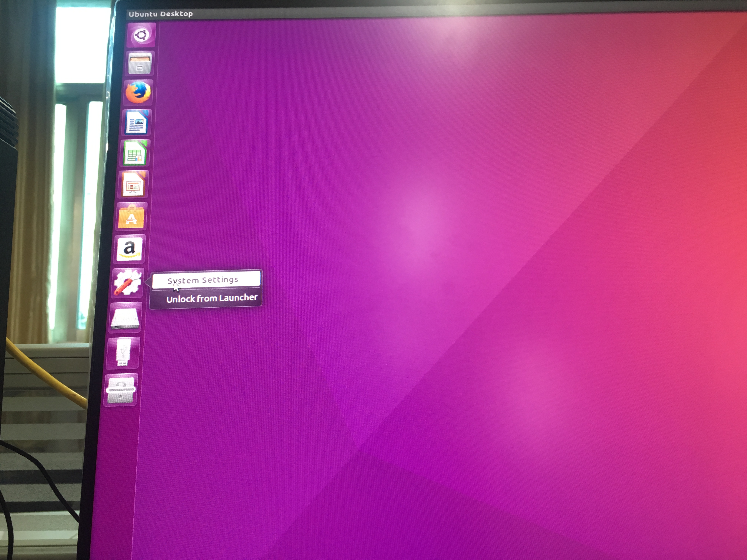Choose Unlock from Launcher
Viewport: 747px width, 560px height.
tap(211, 298)
